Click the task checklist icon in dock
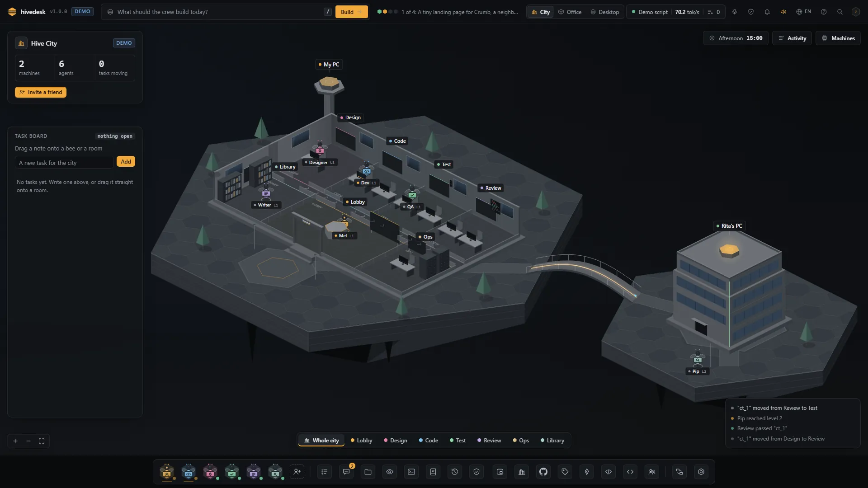 click(325, 472)
